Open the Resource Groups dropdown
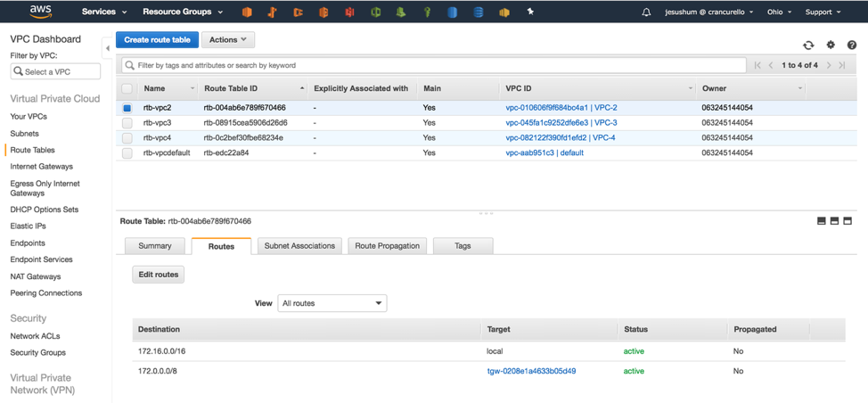868x403 pixels. click(183, 12)
